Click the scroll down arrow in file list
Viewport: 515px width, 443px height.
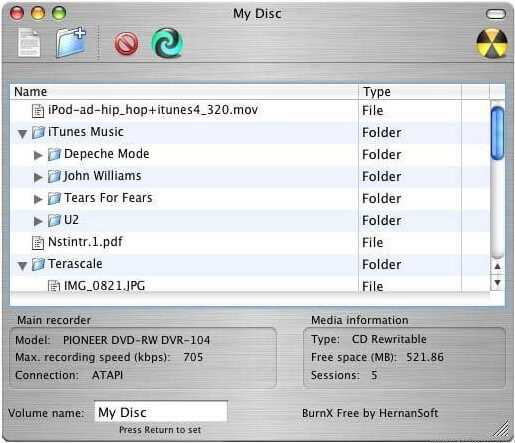497,283
